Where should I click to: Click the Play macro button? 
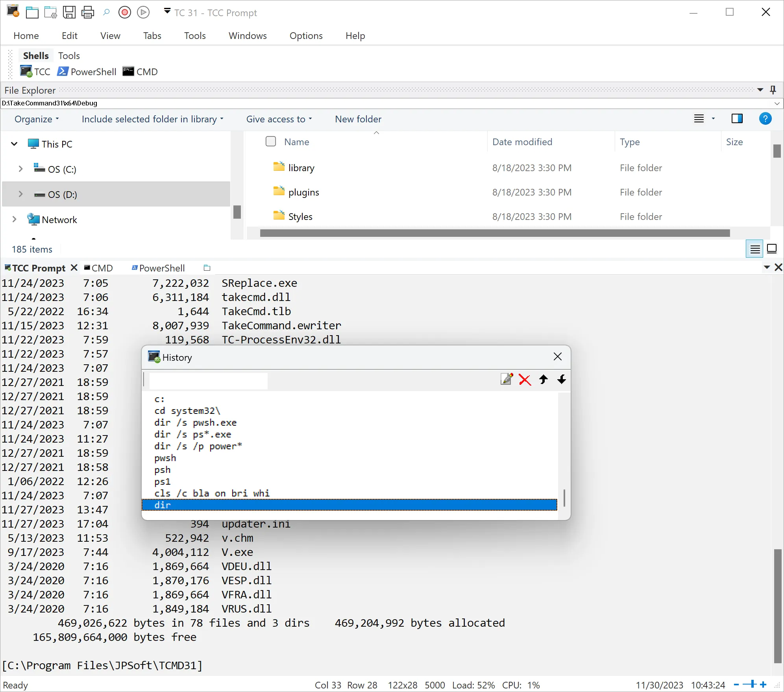(143, 13)
